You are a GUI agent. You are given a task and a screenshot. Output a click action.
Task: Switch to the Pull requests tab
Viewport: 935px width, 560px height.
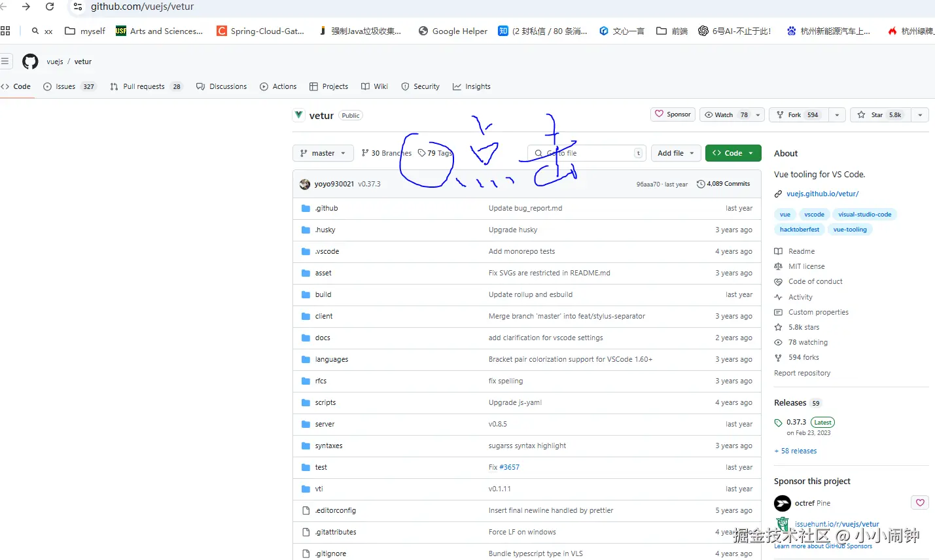(x=147, y=86)
